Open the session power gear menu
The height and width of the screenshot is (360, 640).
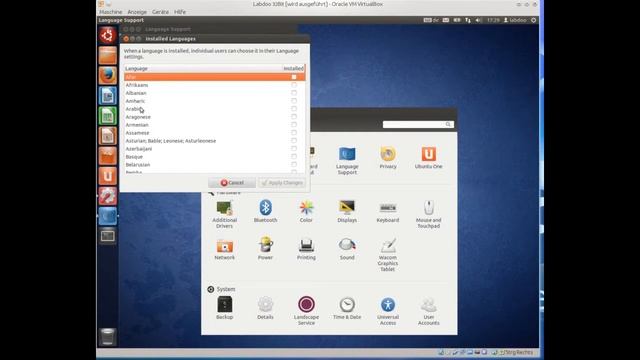533,20
